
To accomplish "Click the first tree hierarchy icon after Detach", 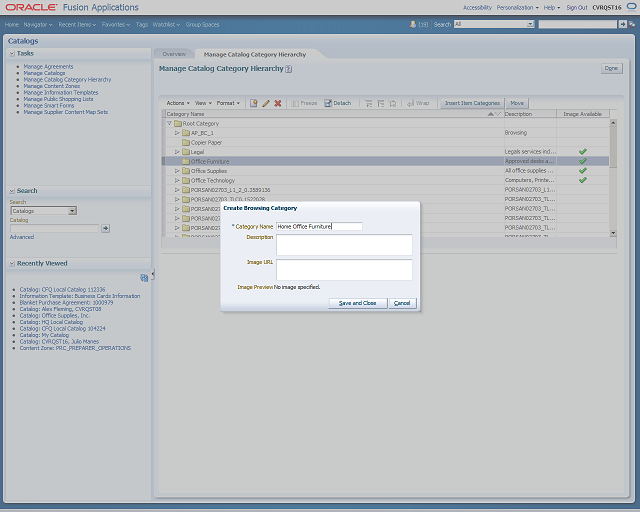I will (369, 103).
